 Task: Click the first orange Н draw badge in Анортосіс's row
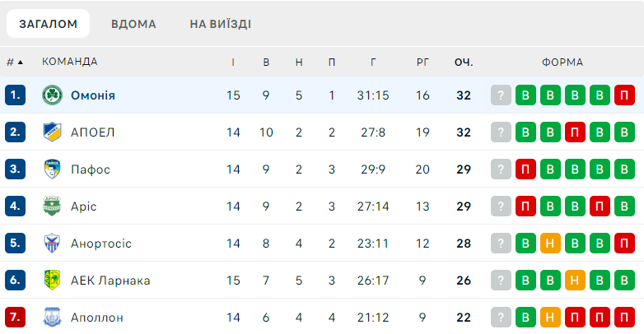(x=551, y=244)
